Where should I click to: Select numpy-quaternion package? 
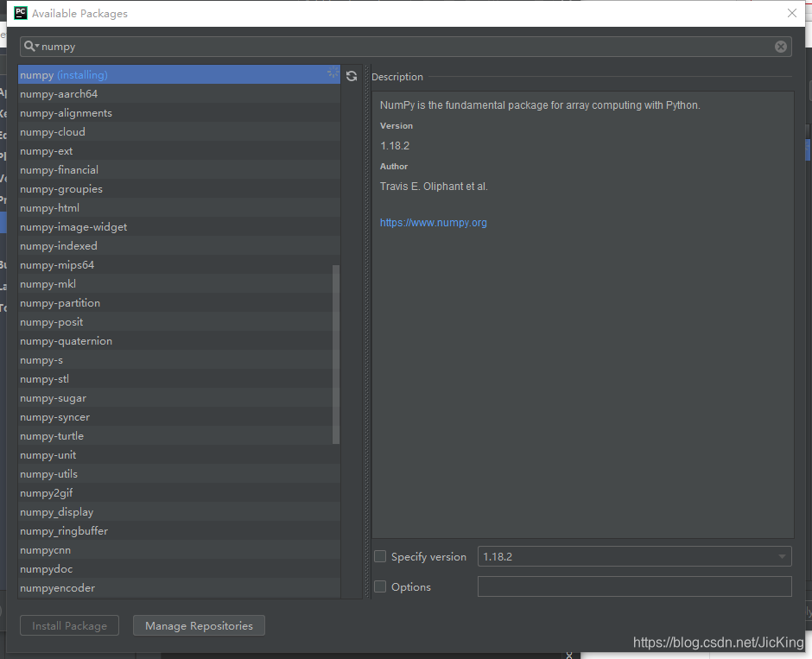click(179, 340)
